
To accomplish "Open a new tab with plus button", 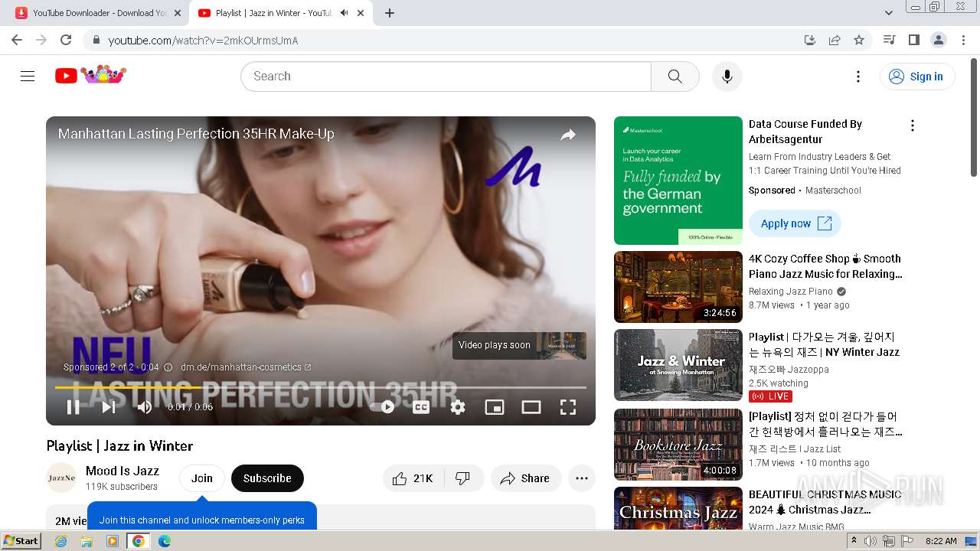I will [x=390, y=13].
